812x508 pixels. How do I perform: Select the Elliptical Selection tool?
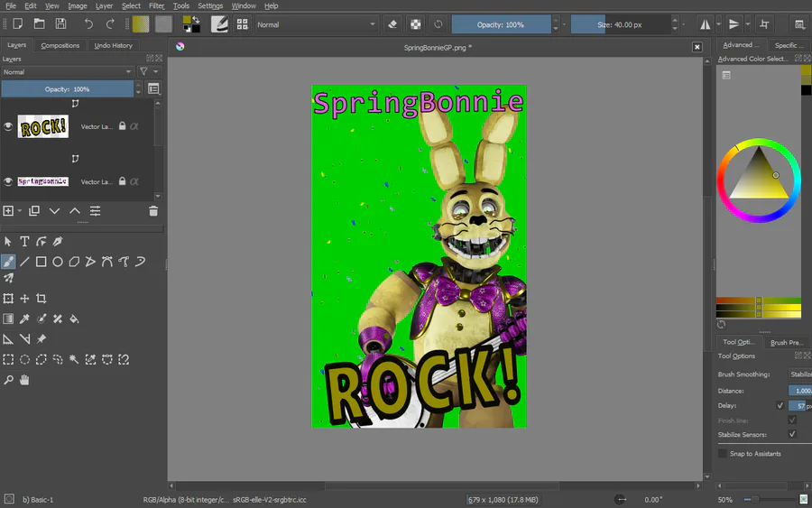click(x=24, y=359)
